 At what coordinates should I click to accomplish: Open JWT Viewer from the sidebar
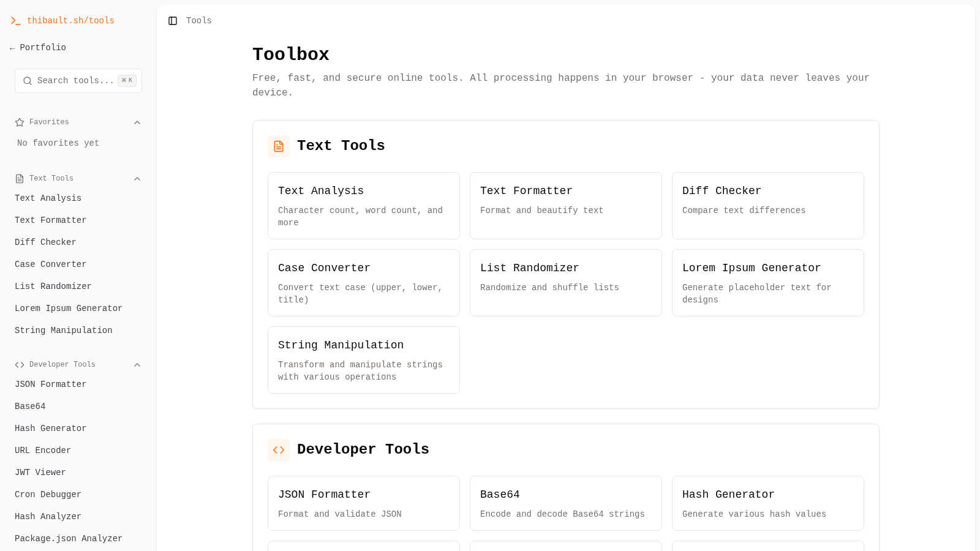[x=78, y=473]
